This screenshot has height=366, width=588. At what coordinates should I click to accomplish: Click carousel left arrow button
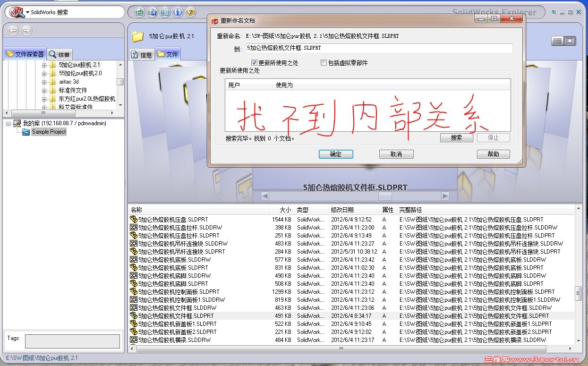pyautogui.click(x=265, y=196)
